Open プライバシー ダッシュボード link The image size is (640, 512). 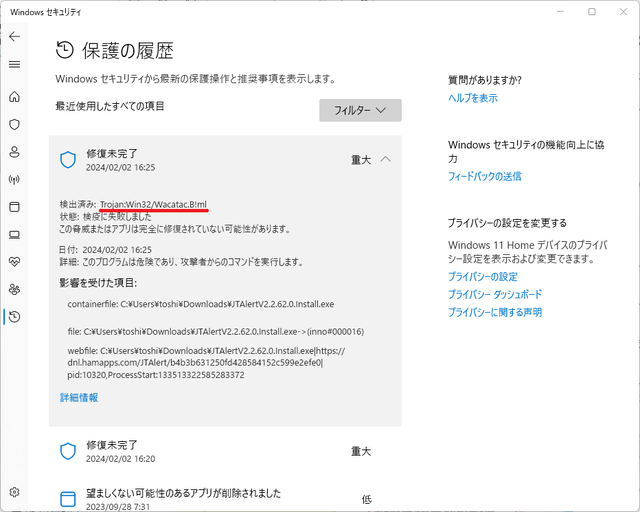(x=495, y=294)
